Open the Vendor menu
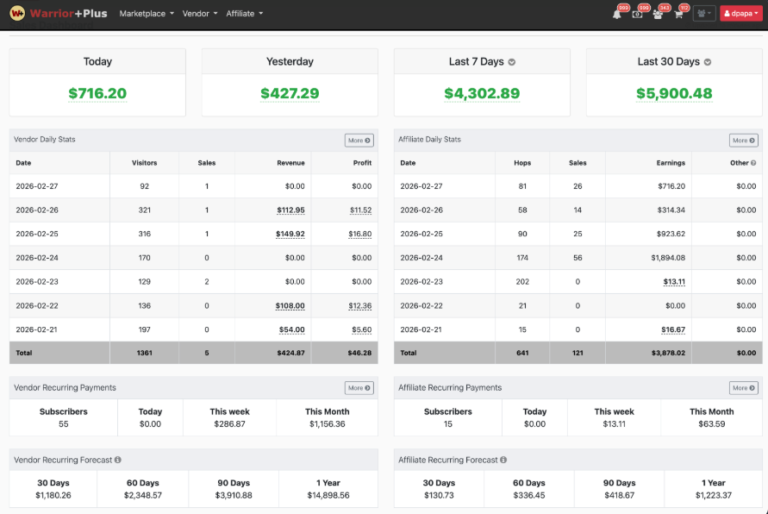This screenshot has width=768, height=514. click(199, 14)
